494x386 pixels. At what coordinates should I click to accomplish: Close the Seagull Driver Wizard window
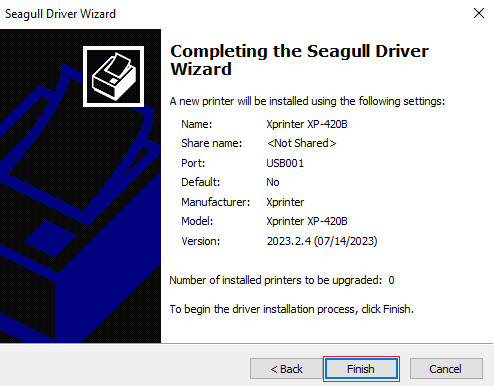click(479, 13)
